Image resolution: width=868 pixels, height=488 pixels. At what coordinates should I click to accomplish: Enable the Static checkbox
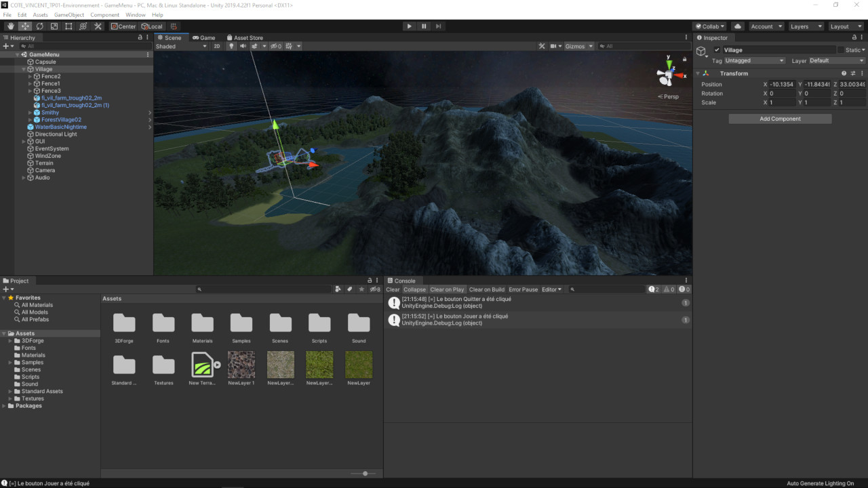click(x=841, y=50)
